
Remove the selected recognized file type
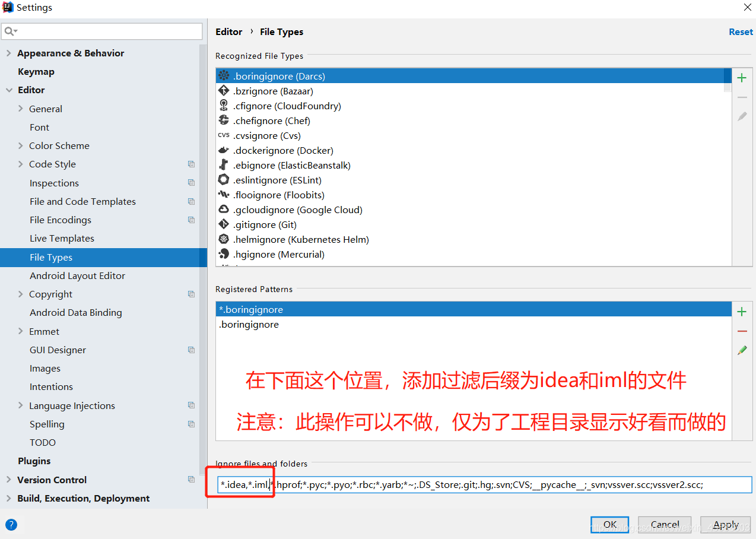coord(742,97)
